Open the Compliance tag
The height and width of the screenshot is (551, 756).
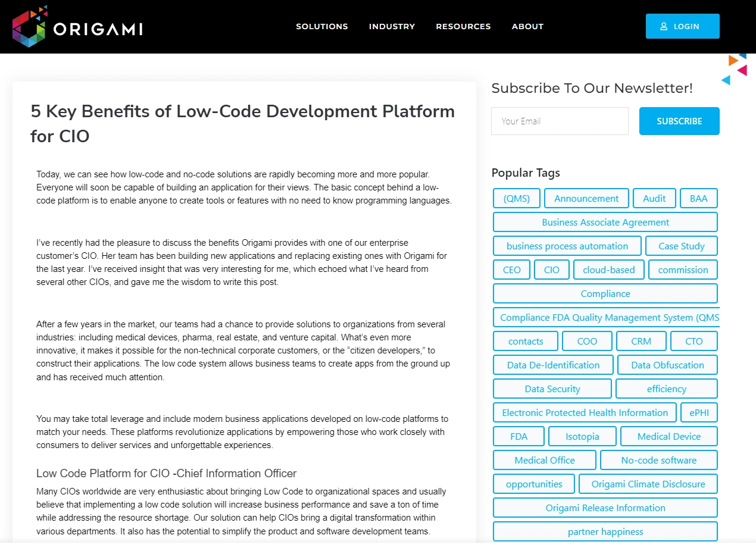tap(605, 293)
